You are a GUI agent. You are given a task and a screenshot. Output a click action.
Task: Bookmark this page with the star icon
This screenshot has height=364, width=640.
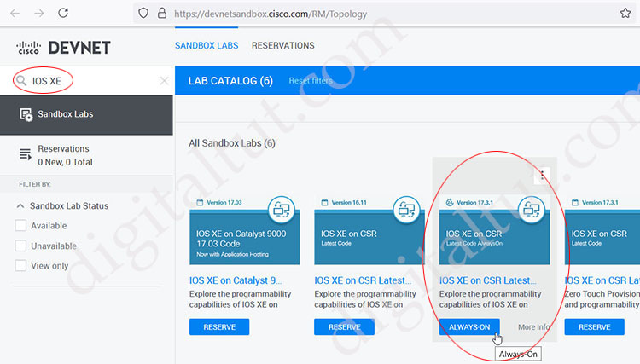click(x=625, y=14)
